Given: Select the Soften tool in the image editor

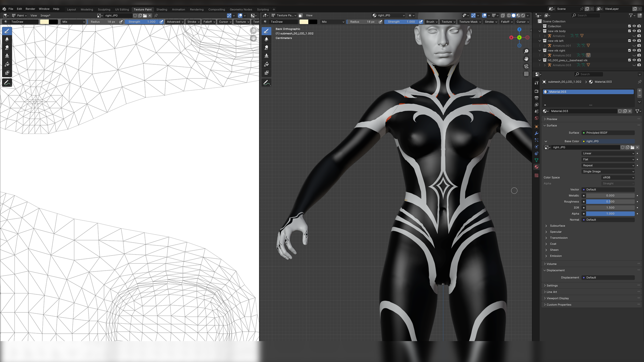Looking at the screenshot, I should coord(7,39).
